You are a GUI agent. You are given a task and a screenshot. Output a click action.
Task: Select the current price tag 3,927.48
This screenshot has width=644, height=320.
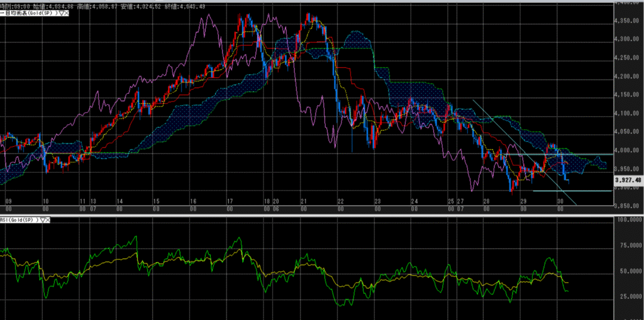pos(628,180)
